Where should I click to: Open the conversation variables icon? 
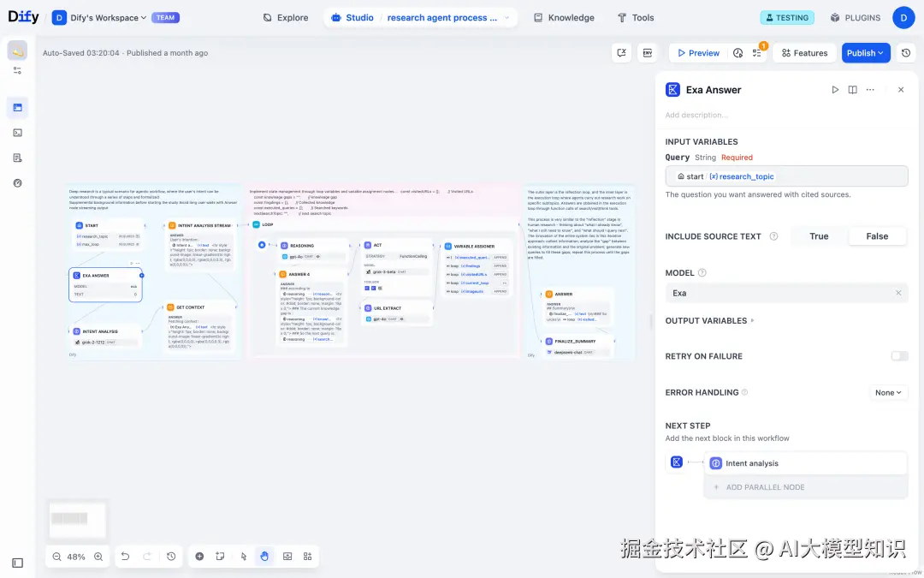pos(622,53)
